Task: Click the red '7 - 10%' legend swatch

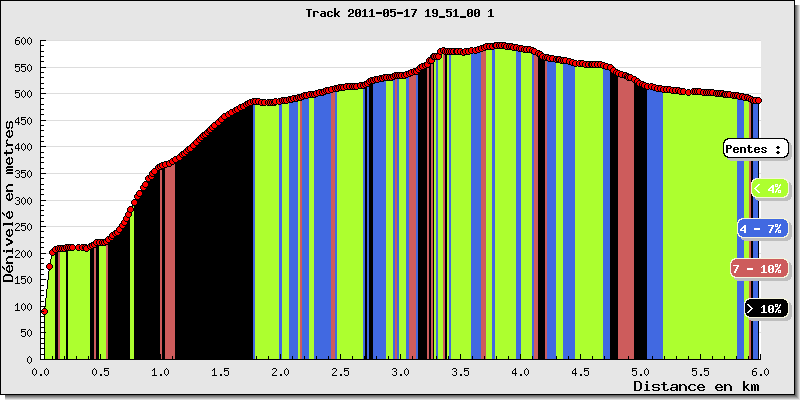Action: click(x=759, y=269)
